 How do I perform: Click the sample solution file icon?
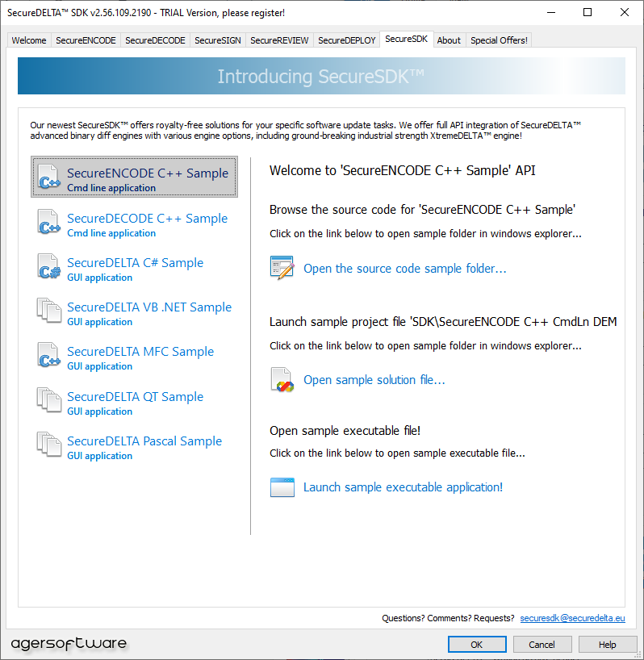[282, 380]
